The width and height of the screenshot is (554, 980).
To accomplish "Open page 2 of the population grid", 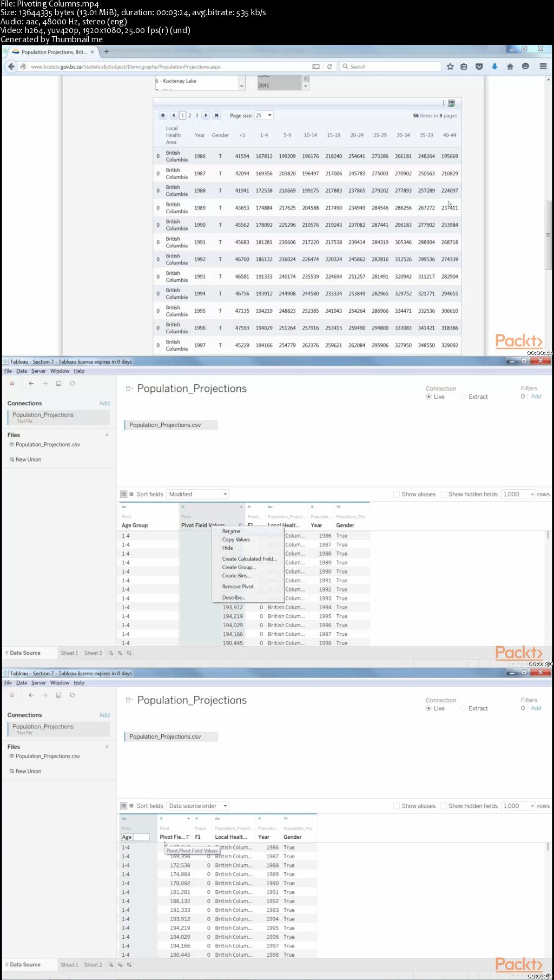I will (190, 115).
